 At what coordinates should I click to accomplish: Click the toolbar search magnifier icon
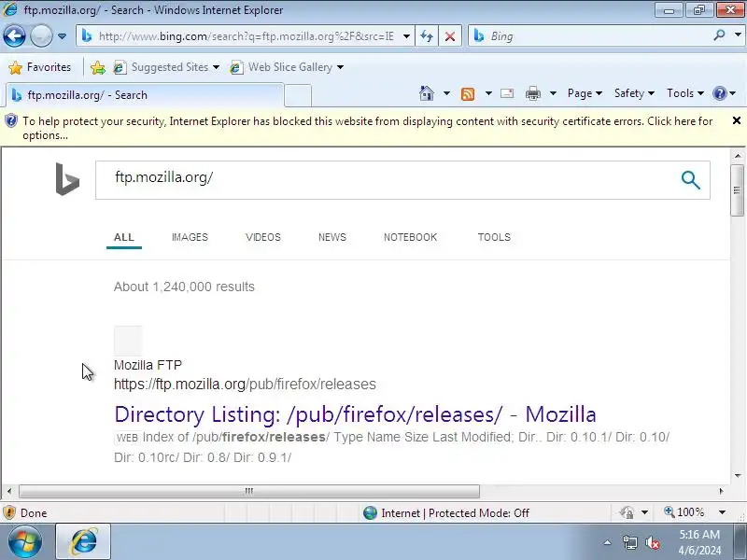tap(719, 35)
